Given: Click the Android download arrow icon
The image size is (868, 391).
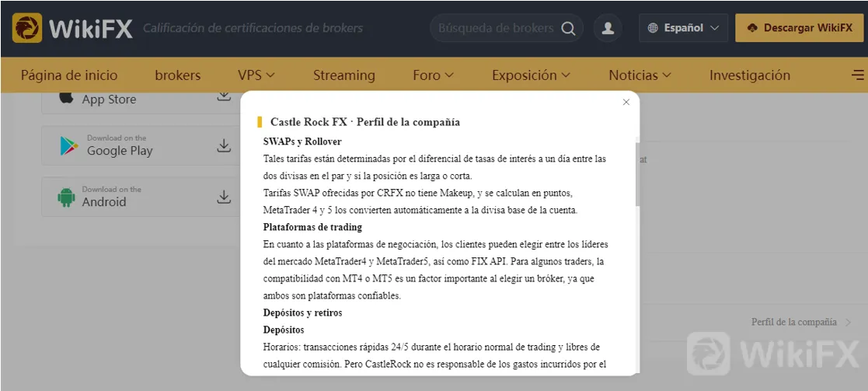Looking at the screenshot, I should pyautogui.click(x=224, y=197).
